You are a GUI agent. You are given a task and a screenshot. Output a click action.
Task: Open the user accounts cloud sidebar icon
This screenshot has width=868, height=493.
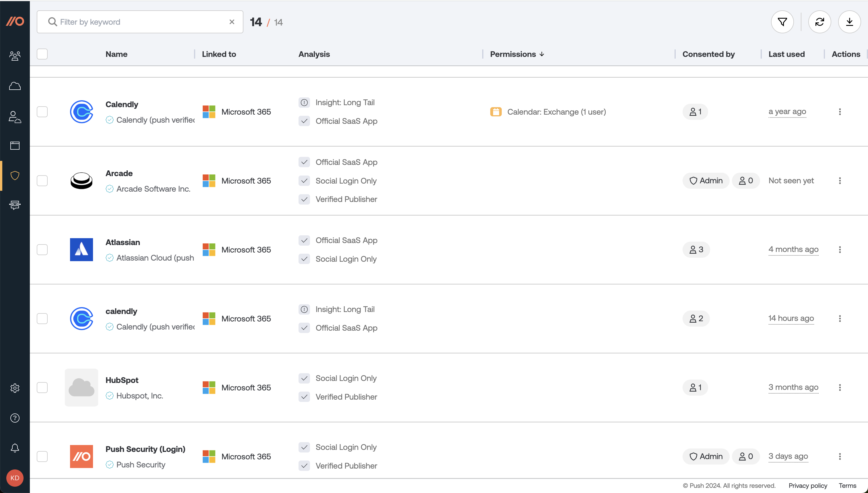pyautogui.click(x=15, y=117)
